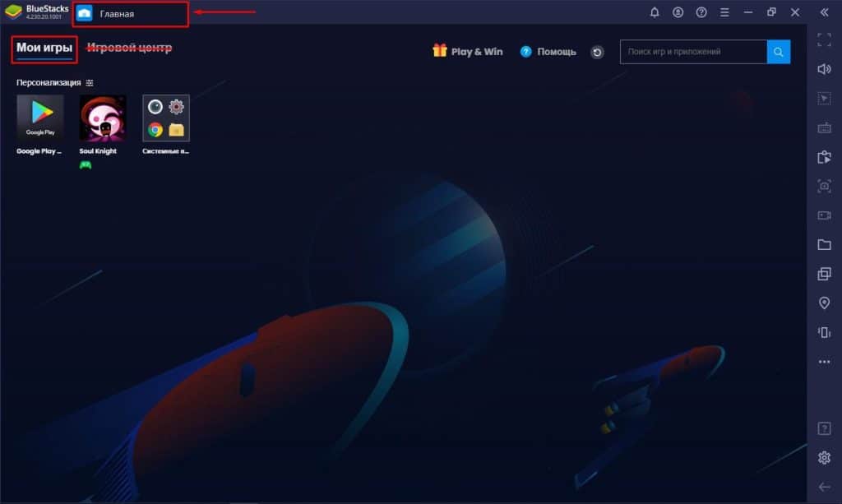Open the Play & Win gift link
842x504 pixels.
click(468, 51)
